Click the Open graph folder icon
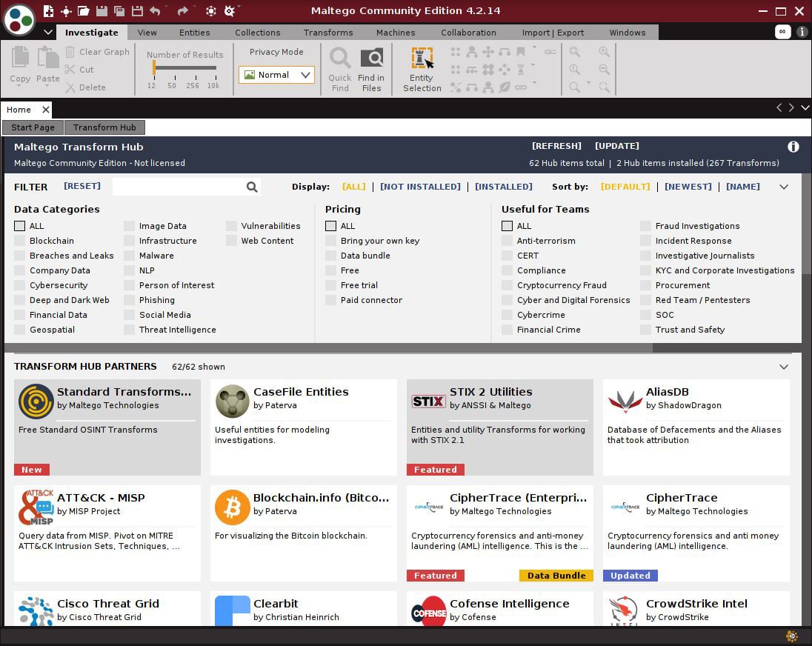Image resolution: width=812 pixels, height=646 pixels. (x=84, y=11)
